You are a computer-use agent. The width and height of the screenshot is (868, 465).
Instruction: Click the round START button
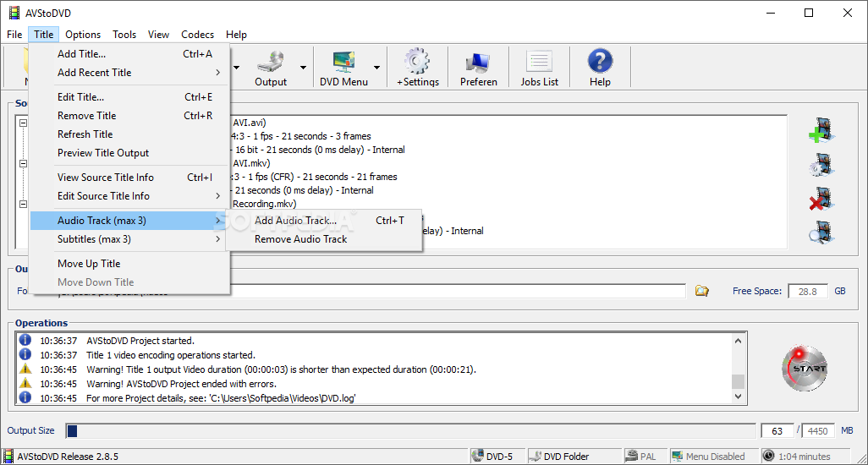(805, 369)
